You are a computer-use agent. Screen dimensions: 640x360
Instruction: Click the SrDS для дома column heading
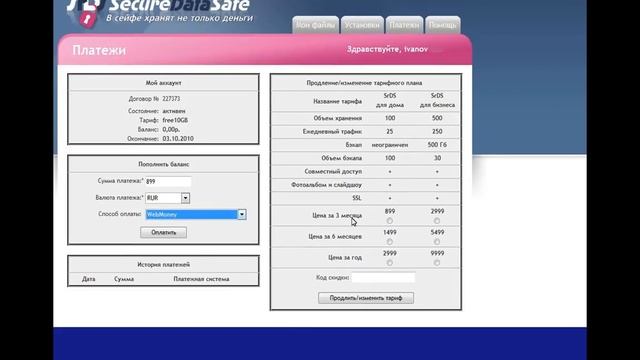click(390, 100)
